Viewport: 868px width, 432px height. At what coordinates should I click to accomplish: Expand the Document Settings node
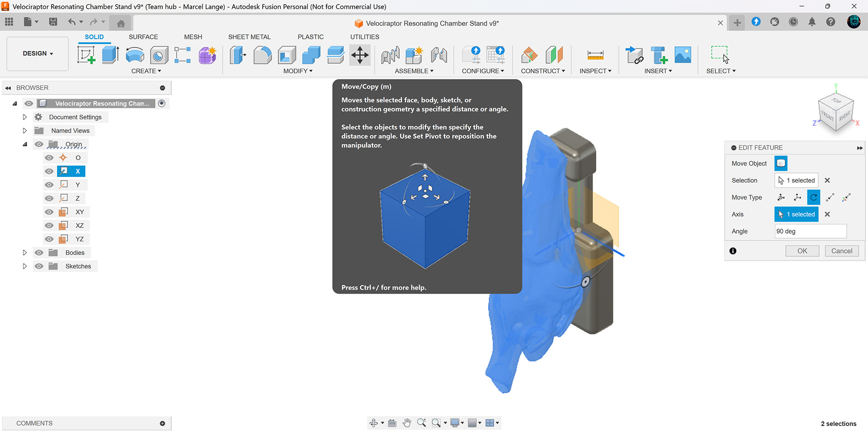click(x=25, y=117)
